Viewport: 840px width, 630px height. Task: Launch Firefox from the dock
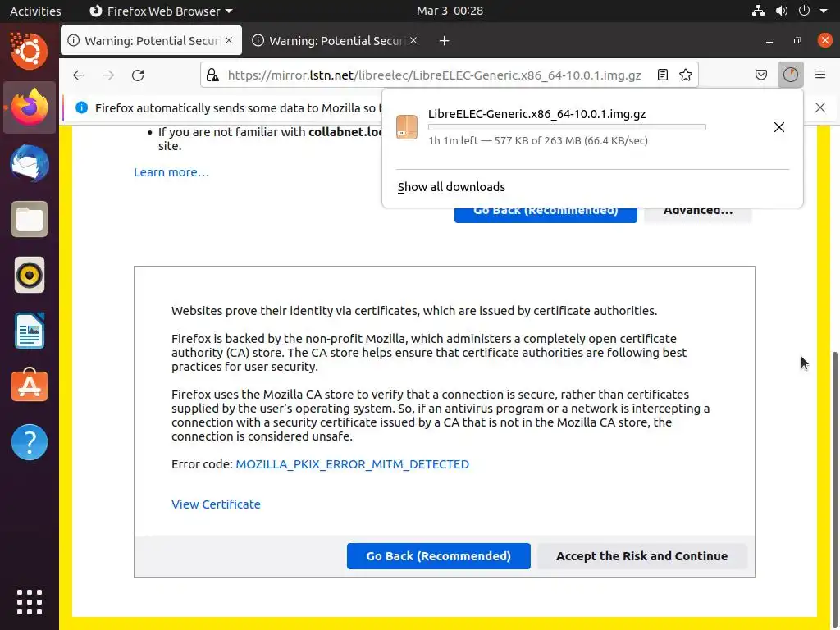pyautogui.click(x=30, y=107)
